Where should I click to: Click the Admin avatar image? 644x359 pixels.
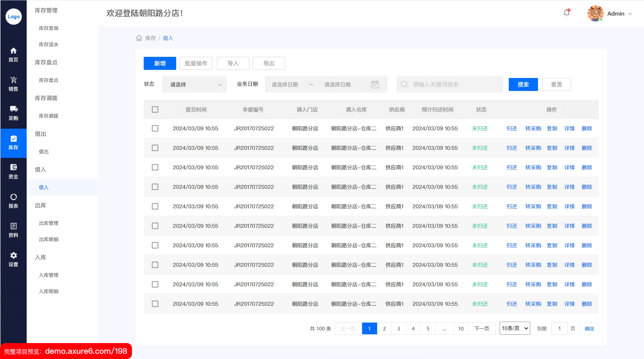pyautogui.click(x=596, y=13)
